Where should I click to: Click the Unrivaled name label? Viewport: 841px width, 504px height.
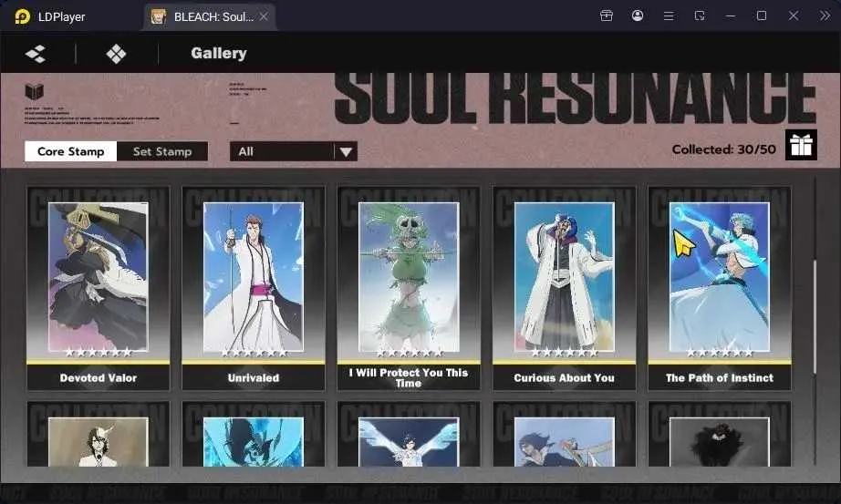click(x=254, y=378)
